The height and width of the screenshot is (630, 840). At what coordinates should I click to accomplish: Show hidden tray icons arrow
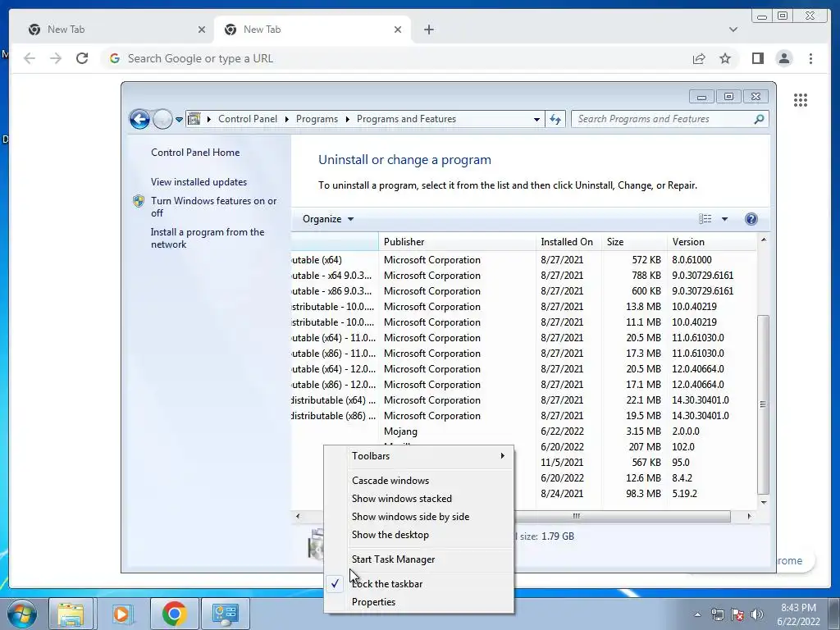point(697,614)
